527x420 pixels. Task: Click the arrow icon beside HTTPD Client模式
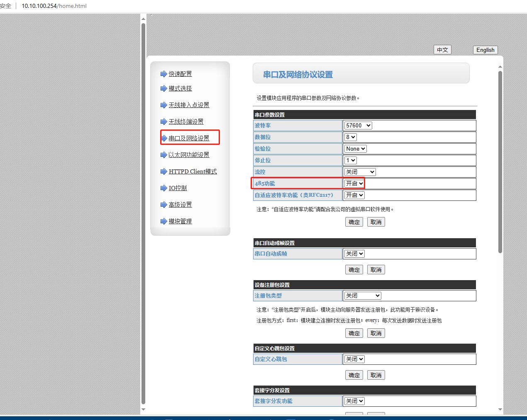[x=163, y=171]
